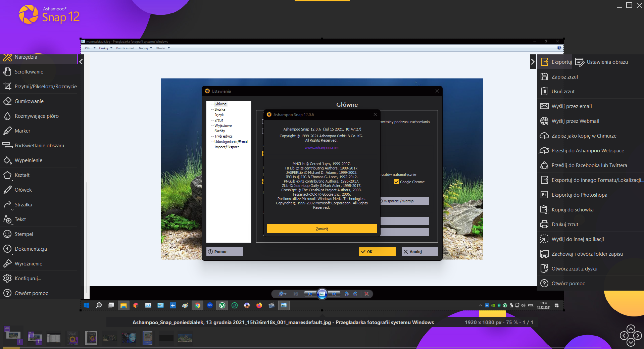Click Zapisz jako kopię w Chmurze

coord(591,136)
